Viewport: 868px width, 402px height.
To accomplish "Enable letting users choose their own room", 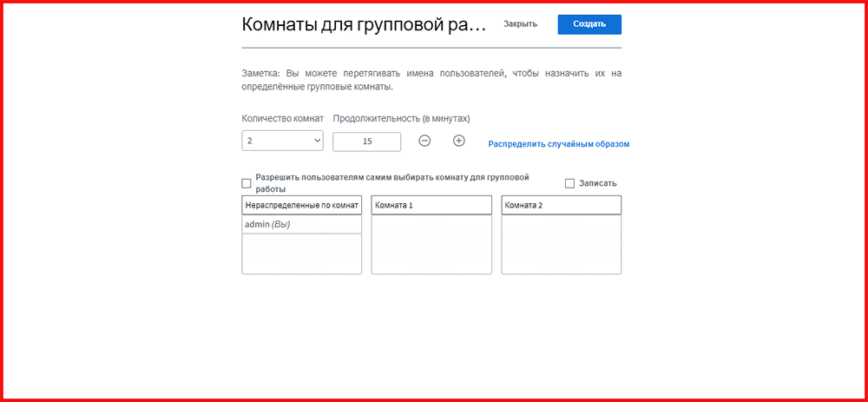I will pyautogui.click(x=247, y=183).
